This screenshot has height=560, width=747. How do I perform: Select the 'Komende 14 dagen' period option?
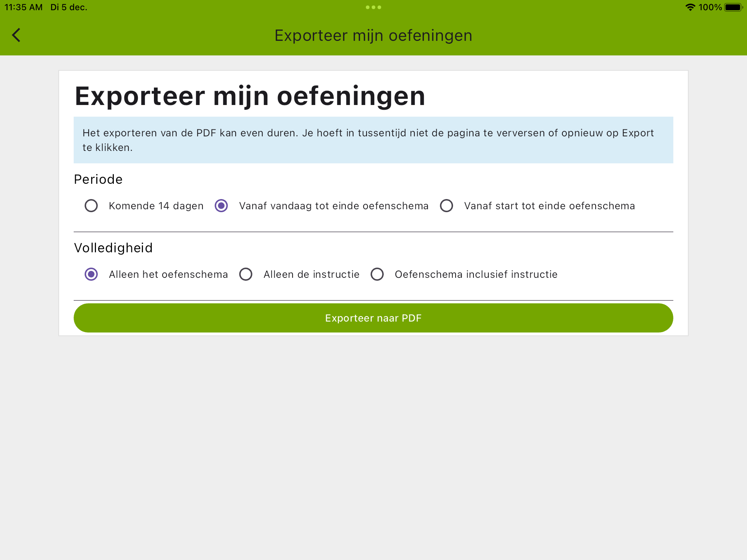pos(91,206)
